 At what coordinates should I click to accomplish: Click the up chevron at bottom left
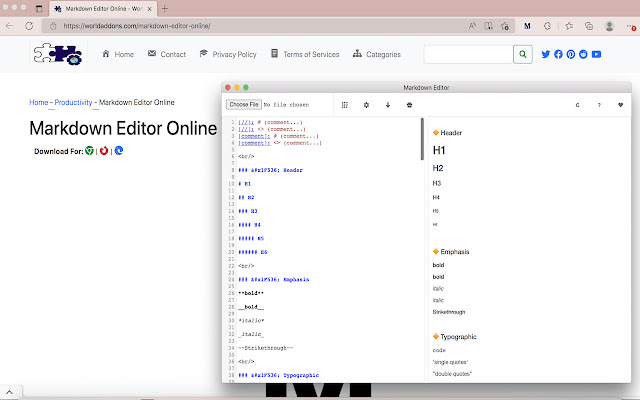point(9,392)
